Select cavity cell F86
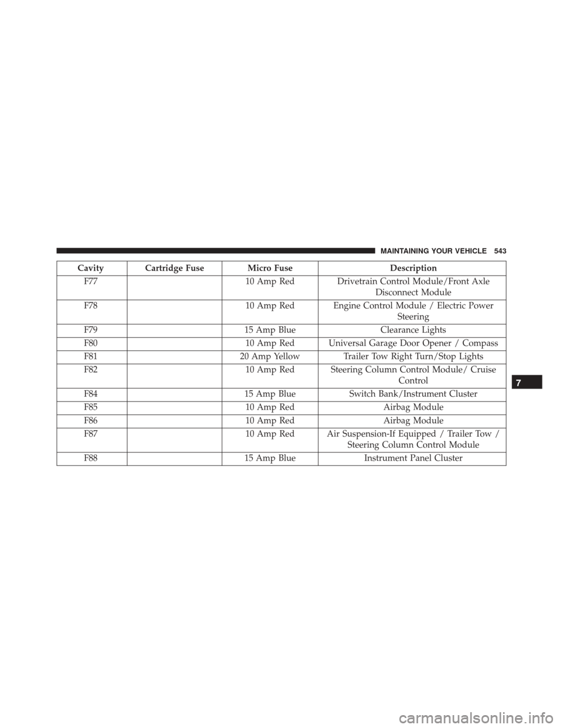 tap(91, 420)
